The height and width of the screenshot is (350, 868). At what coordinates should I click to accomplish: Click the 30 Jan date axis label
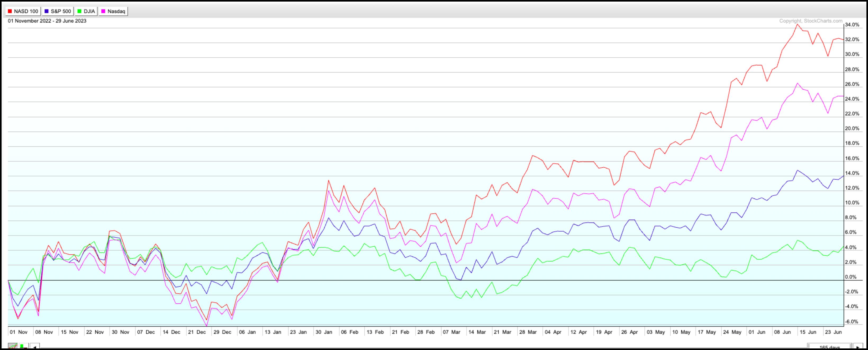pos(323,332)
